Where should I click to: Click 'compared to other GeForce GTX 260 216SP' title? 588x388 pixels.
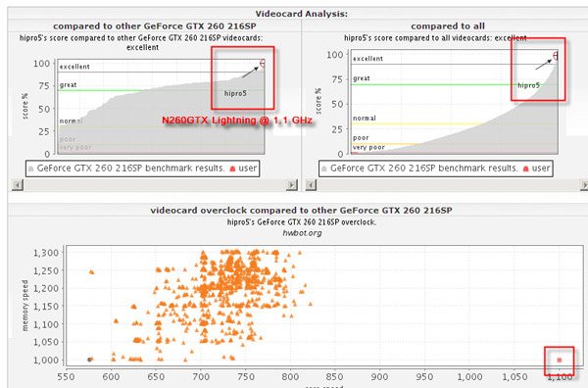click(x=155, y=26)
